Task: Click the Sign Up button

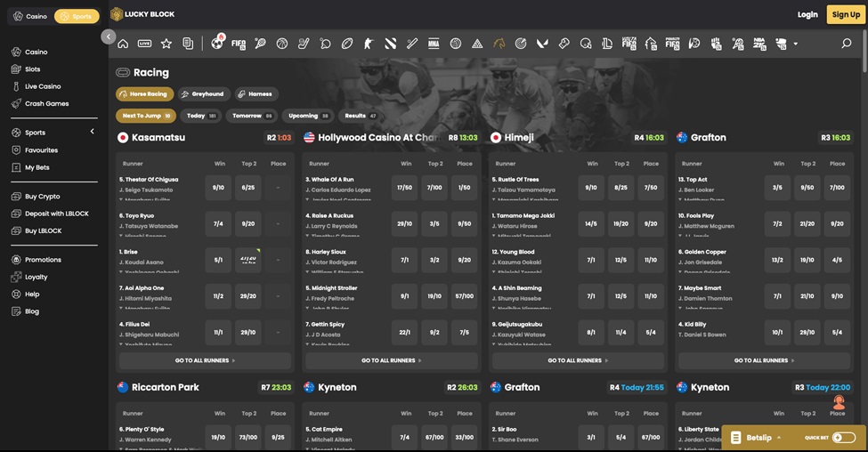Action: coord(844,14)
